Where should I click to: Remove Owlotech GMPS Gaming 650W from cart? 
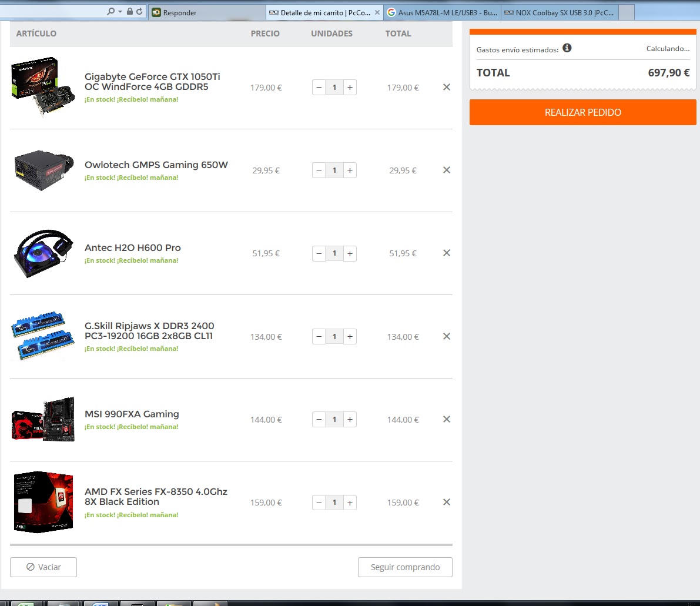(x=447, y=170)
